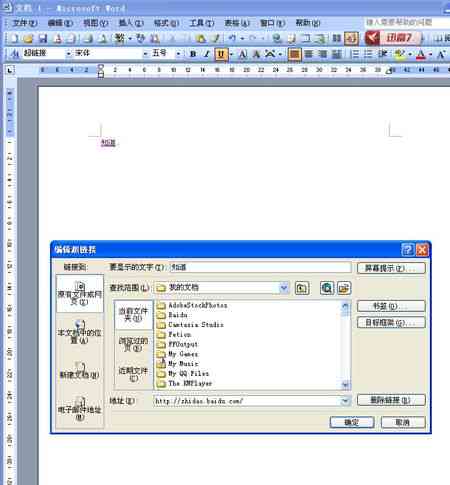Image resolution: width=450 pixels, height=485 pixels.
Task: Click the text to display field
Action: click(x=260, y=267)
